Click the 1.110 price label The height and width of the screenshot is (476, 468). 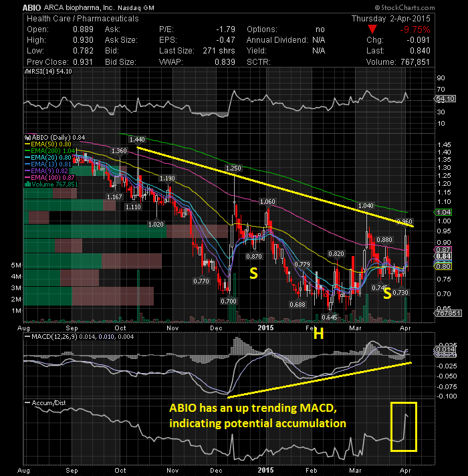coord(133,207)
